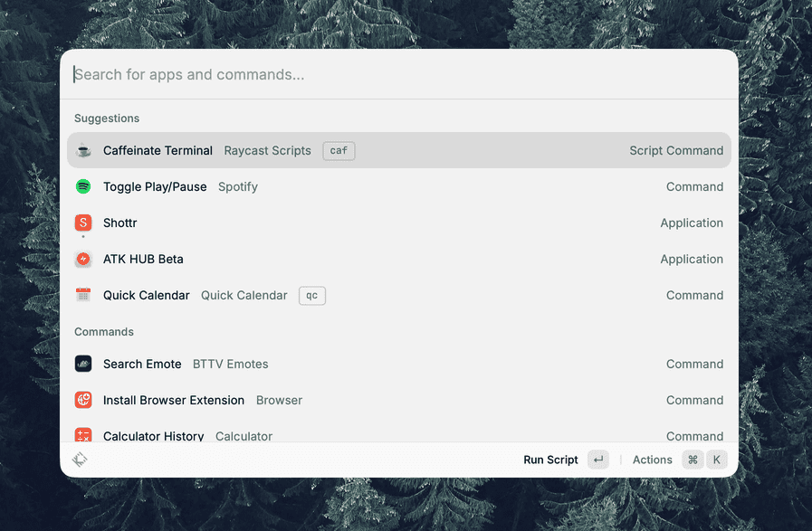Select the Shottr application entry
This screenshot has width=812, height=531.
[x=398, y=223]
